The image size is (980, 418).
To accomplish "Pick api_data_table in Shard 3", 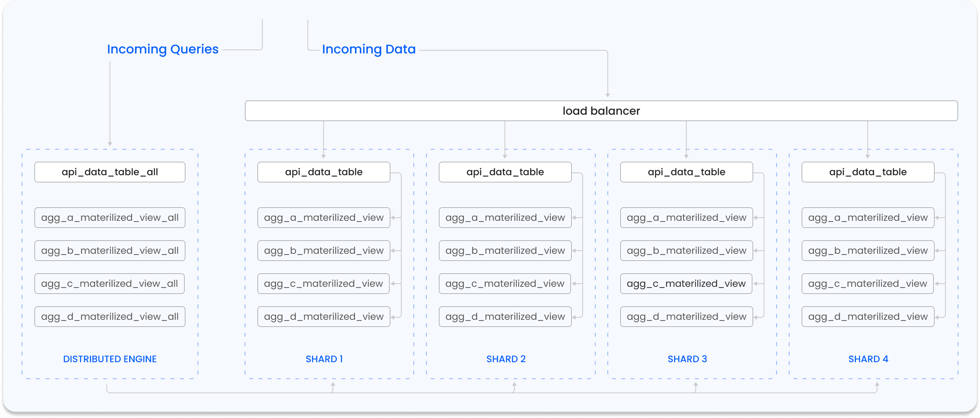I will pyautogui.click(x=686, y=172).
